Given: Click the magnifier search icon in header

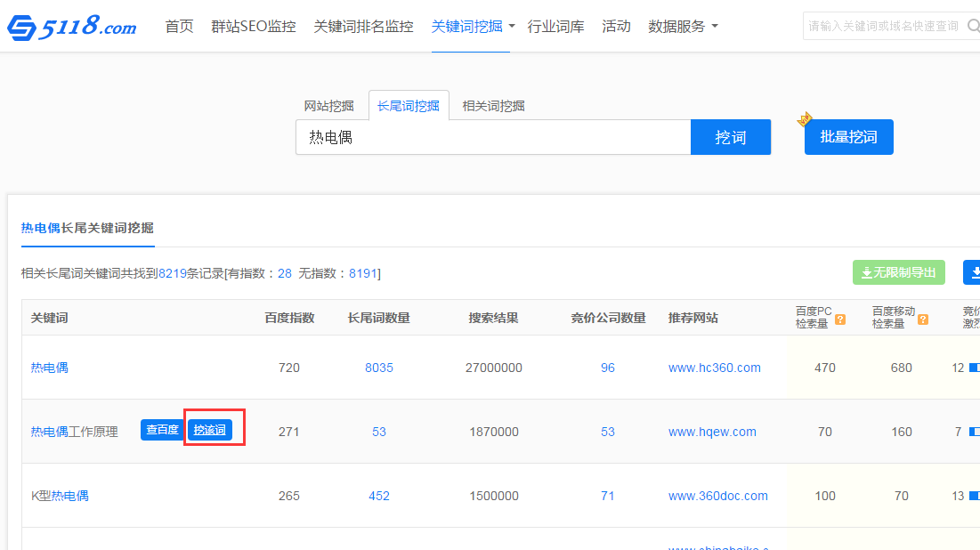Looking at the screenshot, I should click(973, 26).
